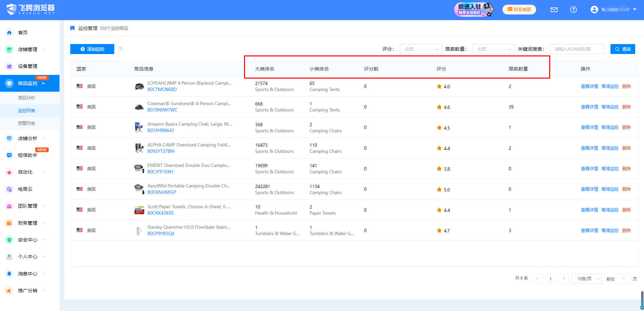The height and width of the screenshot is (311, 644).
Task: Click the 个人中心 person icon
Action: (9, 257)
